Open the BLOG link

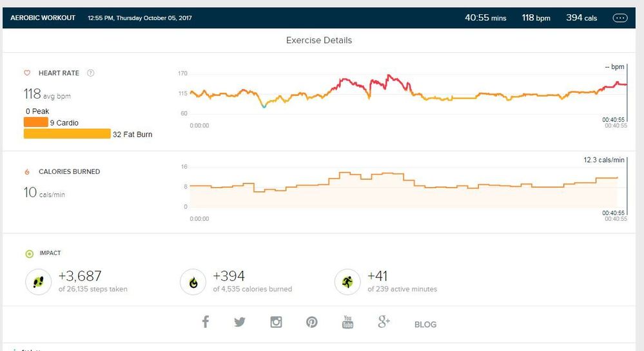point(425,325)
